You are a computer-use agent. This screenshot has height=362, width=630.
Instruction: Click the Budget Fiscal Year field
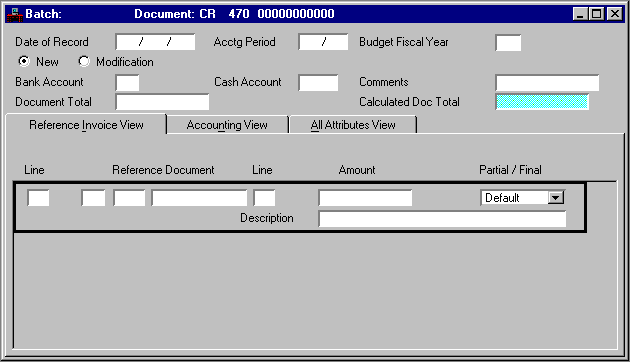(508, 43)
